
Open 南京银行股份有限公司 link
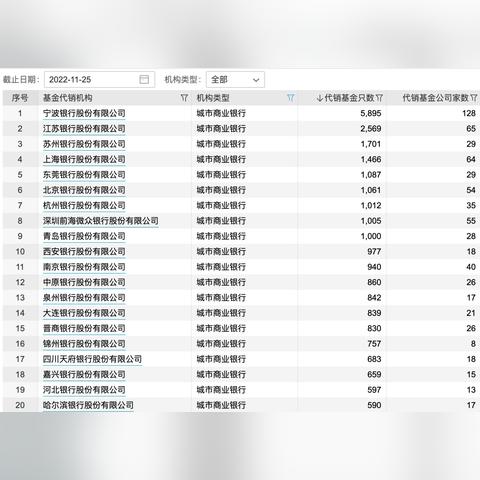click(x=84, y=267)
